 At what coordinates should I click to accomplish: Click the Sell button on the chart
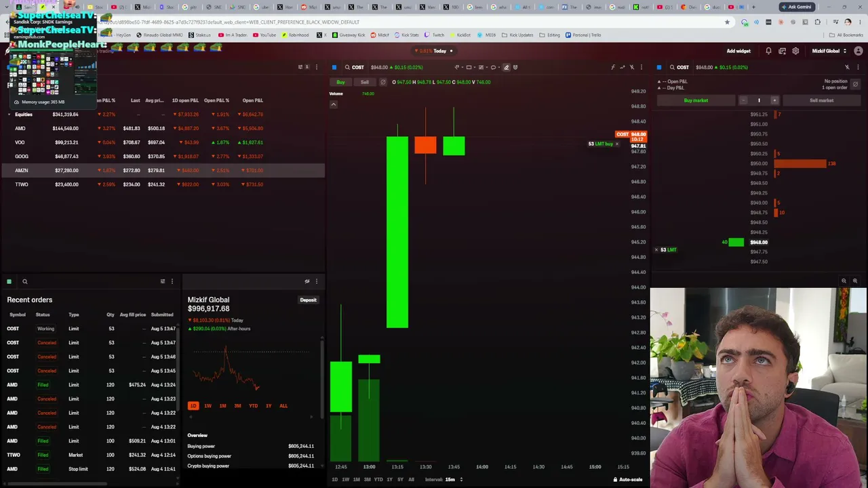point(365,82)
